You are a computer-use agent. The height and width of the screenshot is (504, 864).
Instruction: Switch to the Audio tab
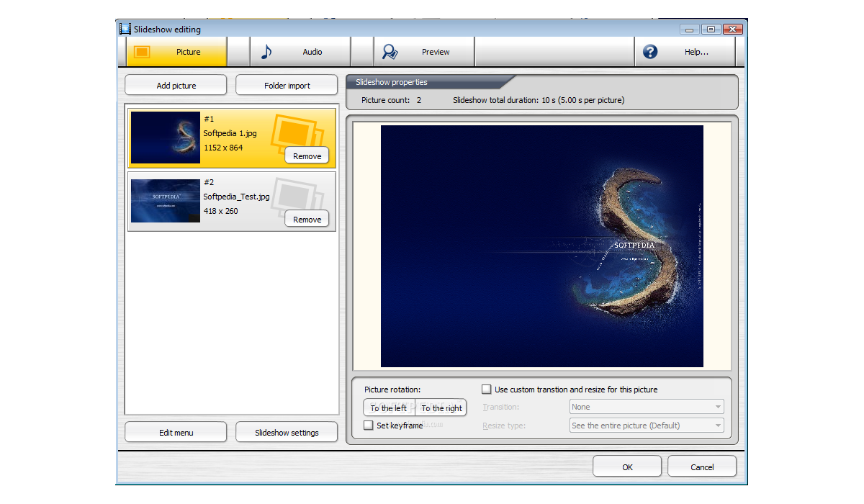click(x=300, y=52)
